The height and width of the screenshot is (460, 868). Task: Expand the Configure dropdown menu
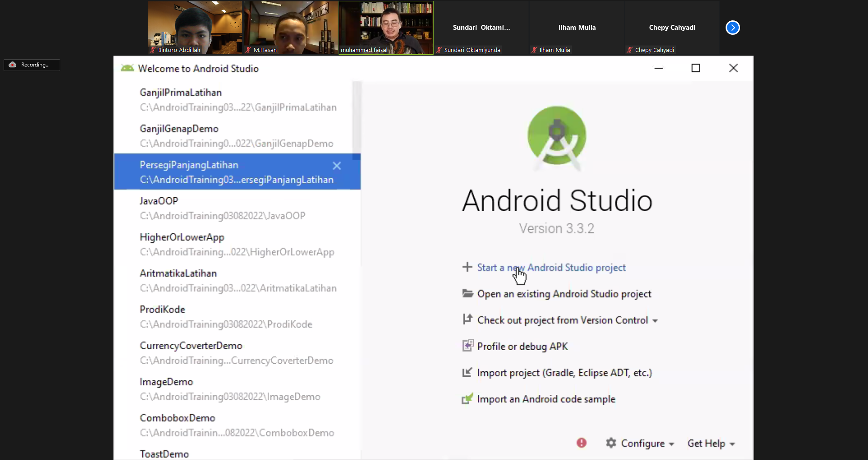672,444
